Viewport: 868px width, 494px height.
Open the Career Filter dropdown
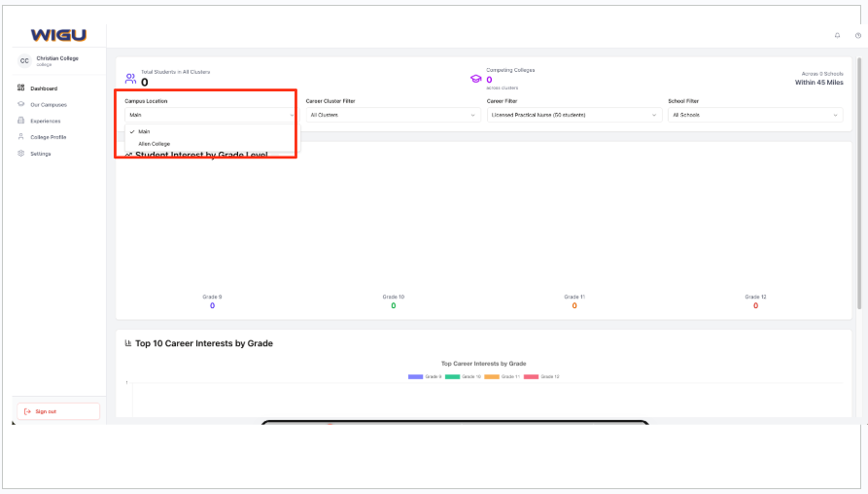pos(573,115)
